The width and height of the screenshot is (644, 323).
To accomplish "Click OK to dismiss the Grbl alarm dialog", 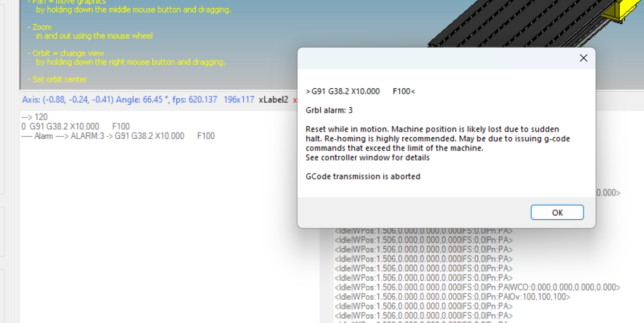I will (557, 212).
